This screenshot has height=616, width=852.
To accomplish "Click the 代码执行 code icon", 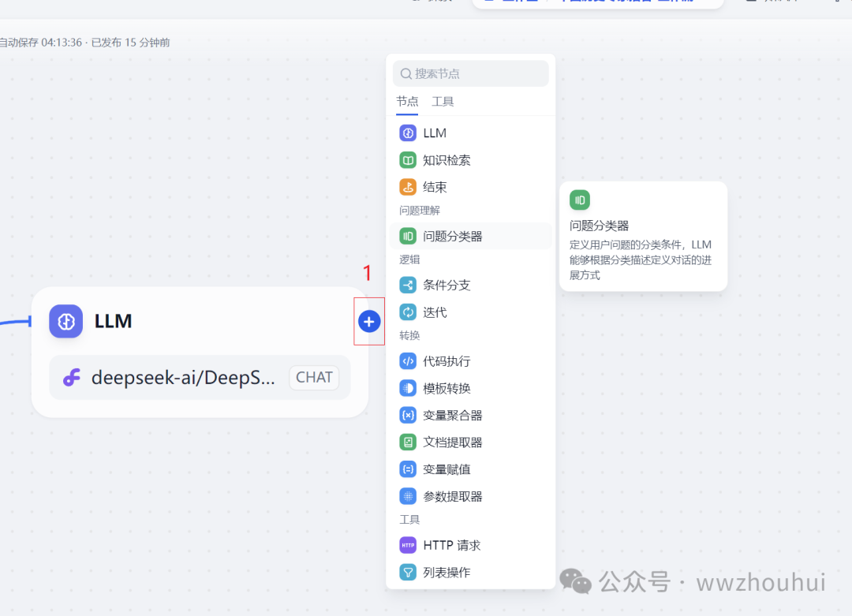I will [408, 361].
